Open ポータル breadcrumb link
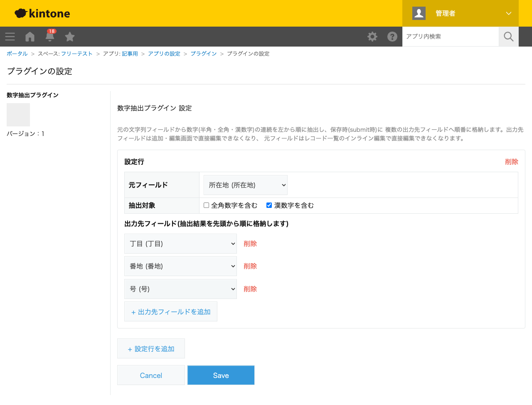This screenshot has height=405, width=532. [17, 54]
